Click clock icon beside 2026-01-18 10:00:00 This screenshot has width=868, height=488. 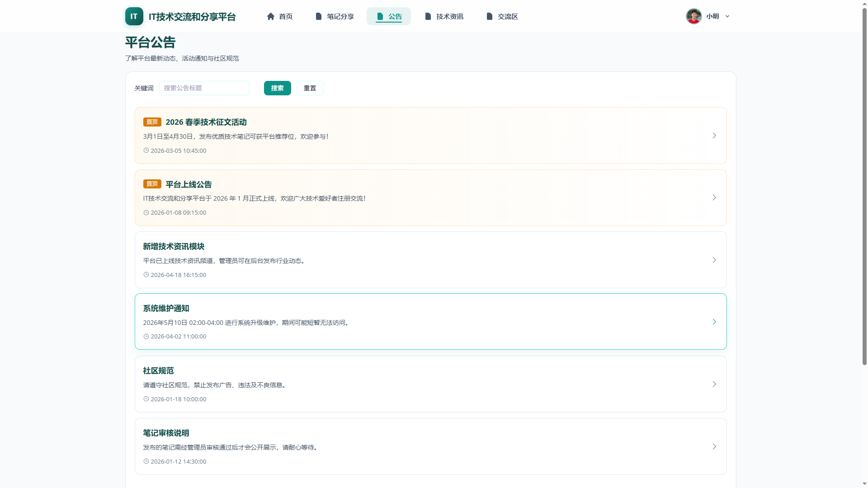[x=146, y=399]
